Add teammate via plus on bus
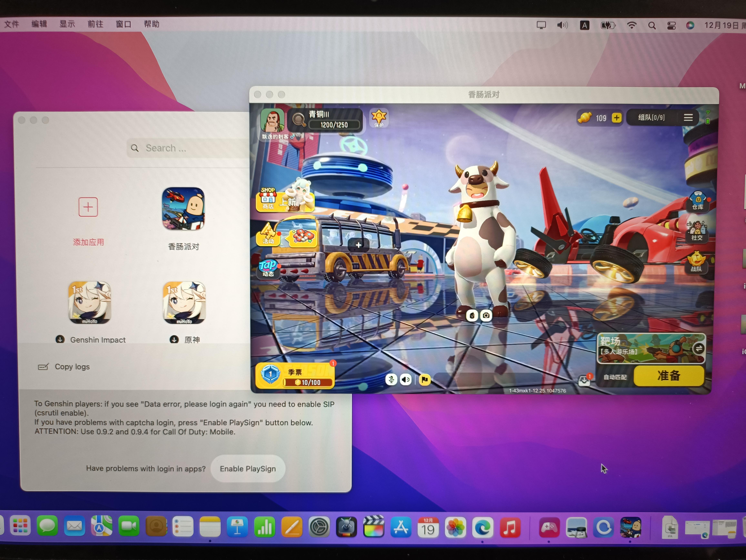Viewport: 746px width, 560px height. (358, 245)
